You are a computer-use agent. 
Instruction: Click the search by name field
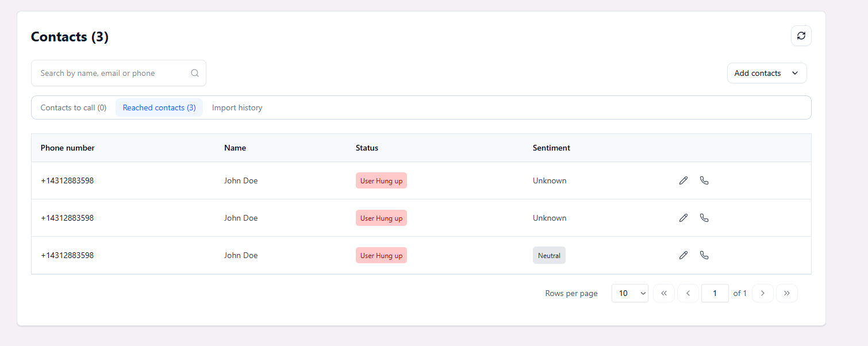[x=118, y=73]
